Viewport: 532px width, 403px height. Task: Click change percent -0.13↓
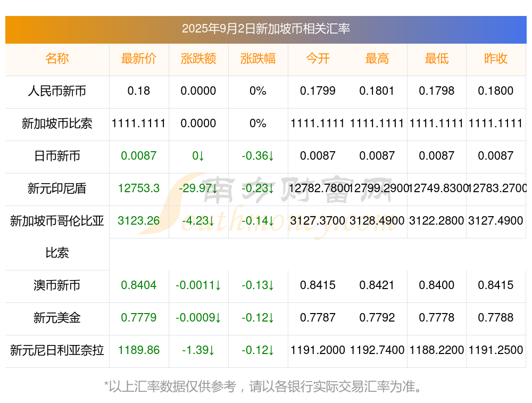pos(258,285)
